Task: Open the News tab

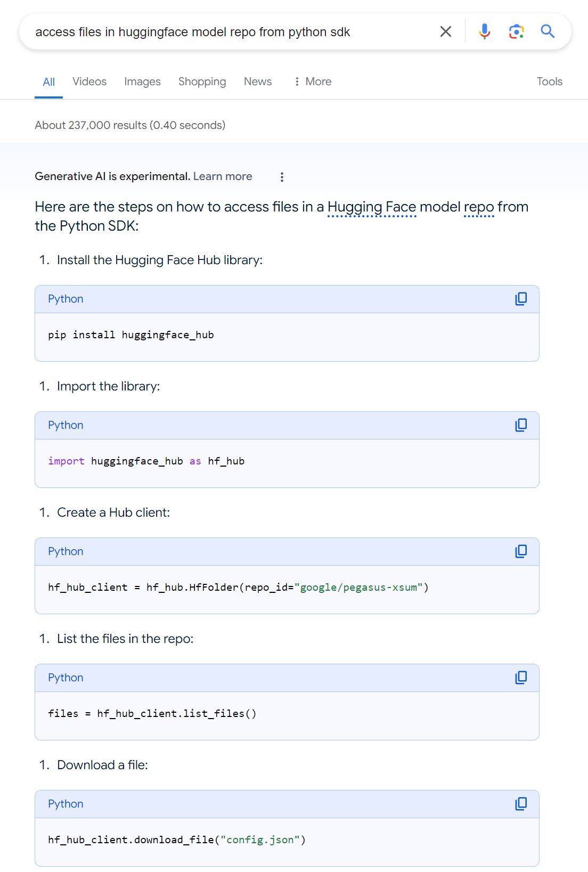Action: [x=258, y=82]
